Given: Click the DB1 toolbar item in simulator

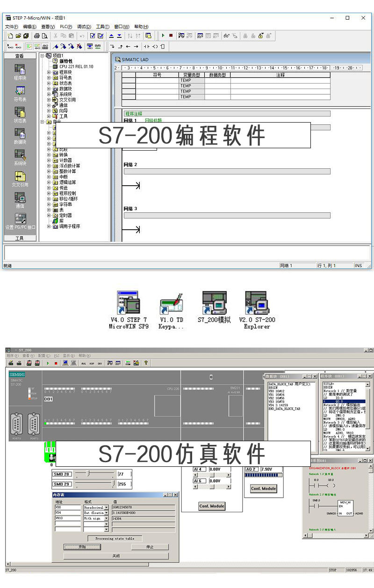Looking at the screenshot, I should click(x=100, y=363).
